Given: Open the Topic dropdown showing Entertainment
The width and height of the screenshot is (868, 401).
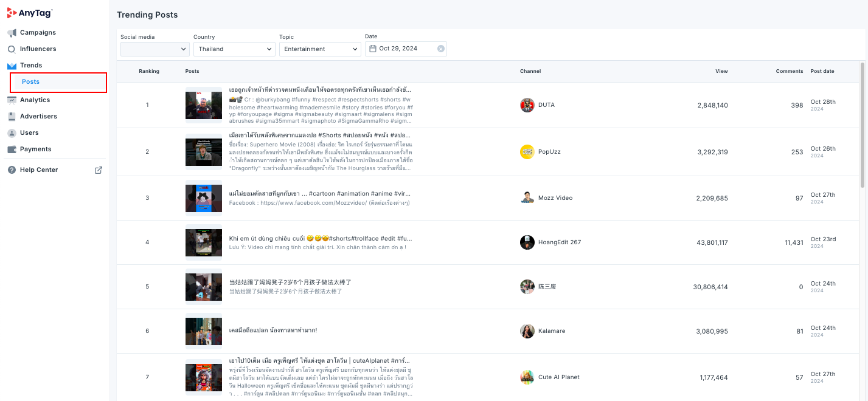Looking at the screenshot, I should click(320, 49).
